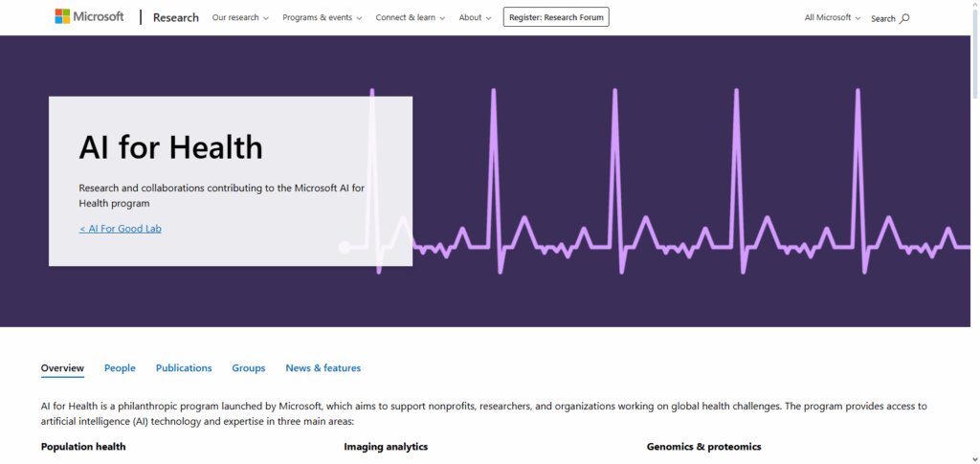Click the 'AI for Health is a philanthropic program' paragraph
The image size is (980, 464).
tap(483, 413)
